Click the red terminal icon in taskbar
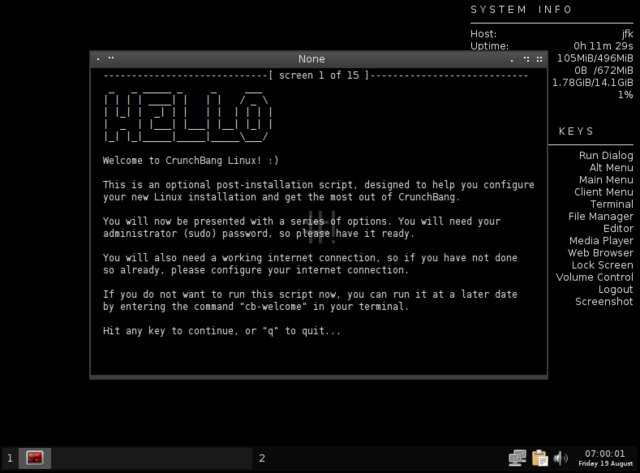The width and height of the screenshot is (640, 473). coord(35,458)
